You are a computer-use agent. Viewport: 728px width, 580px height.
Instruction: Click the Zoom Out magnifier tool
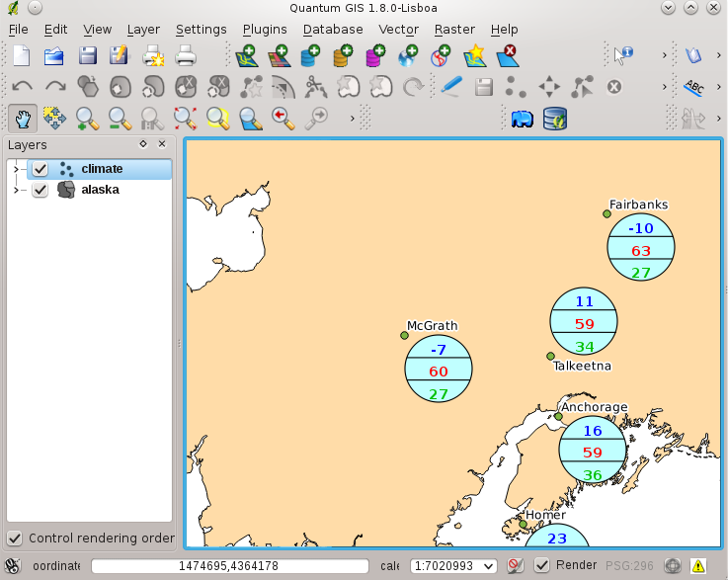[x=120, y=120]
